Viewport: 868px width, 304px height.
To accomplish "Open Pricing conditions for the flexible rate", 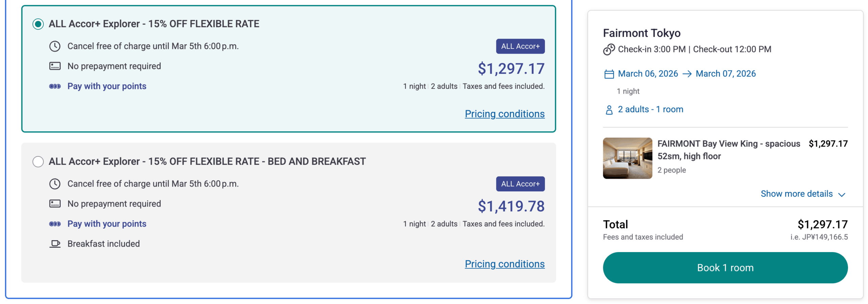I will [504, 114].
